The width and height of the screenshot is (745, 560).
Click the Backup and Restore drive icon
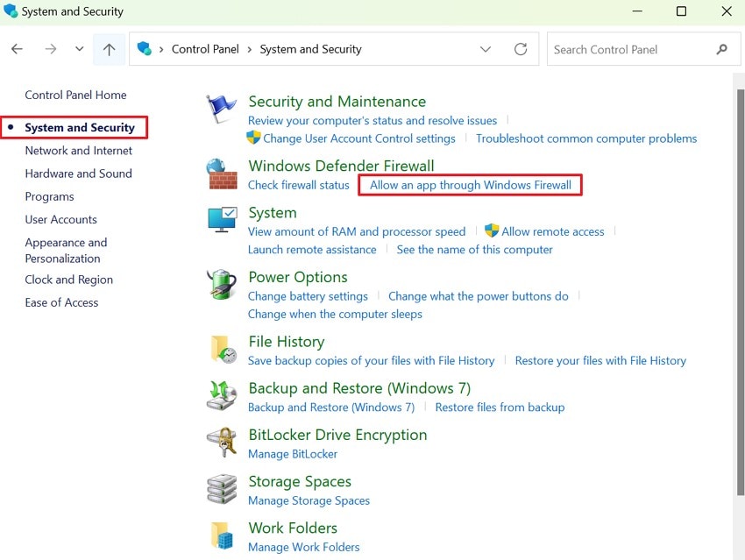point(222,395)
